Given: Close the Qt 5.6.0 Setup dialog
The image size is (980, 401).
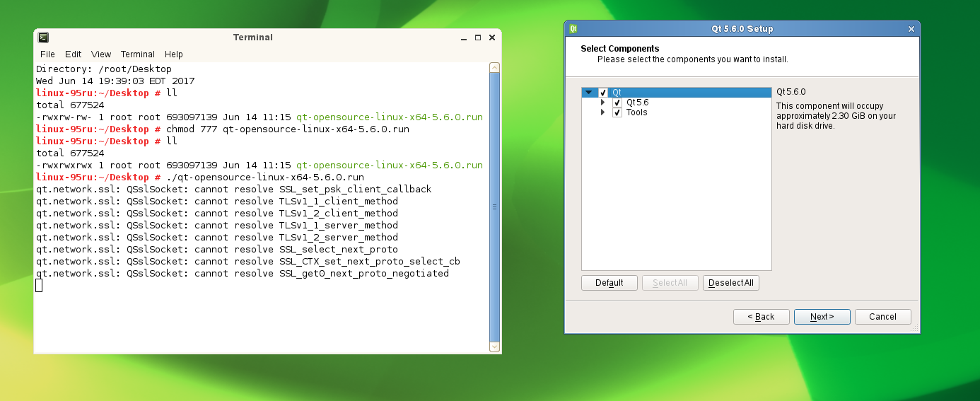Looking at the screenshot, I should (911, 29).
